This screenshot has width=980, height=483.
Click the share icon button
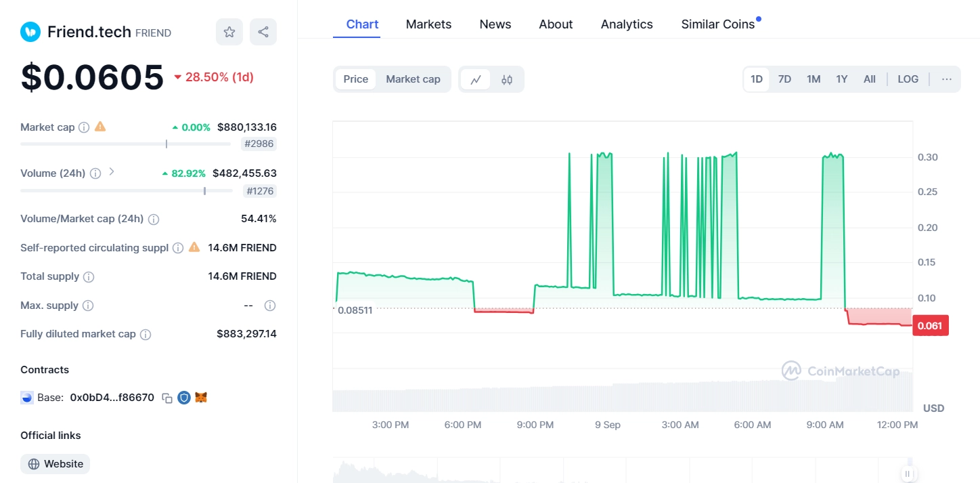click(263, 32)
